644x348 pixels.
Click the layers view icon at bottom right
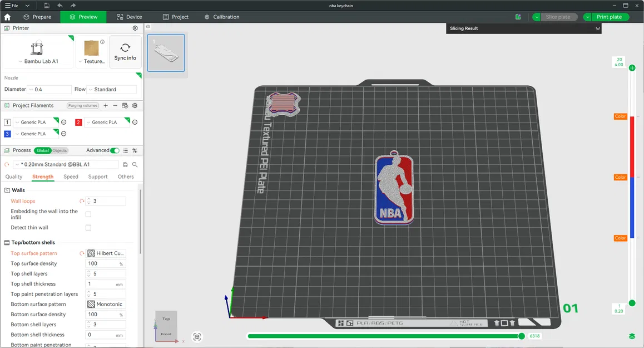coord(631,336)
